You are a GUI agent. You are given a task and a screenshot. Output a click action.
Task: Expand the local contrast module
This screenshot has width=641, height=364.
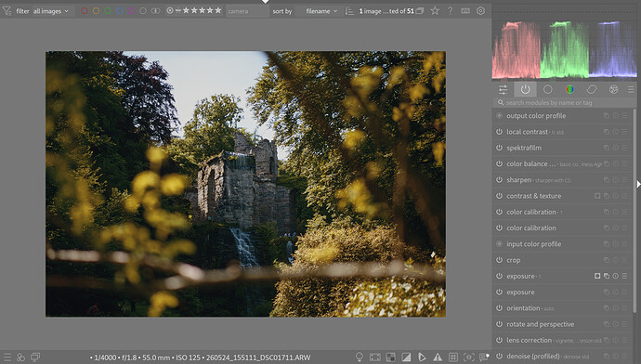[528, 132]
